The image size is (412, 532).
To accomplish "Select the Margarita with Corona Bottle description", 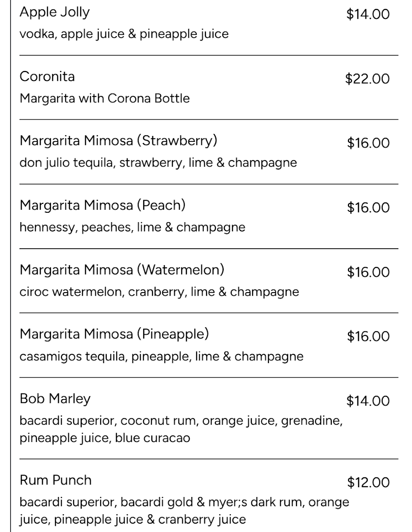I will [x=105, y=98].
